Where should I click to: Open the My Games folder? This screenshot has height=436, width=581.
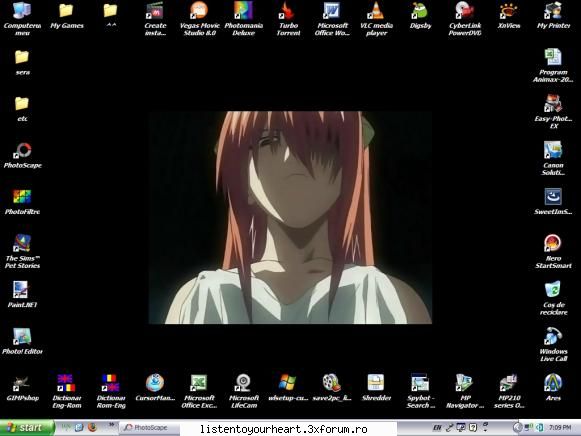coord(67,16)
